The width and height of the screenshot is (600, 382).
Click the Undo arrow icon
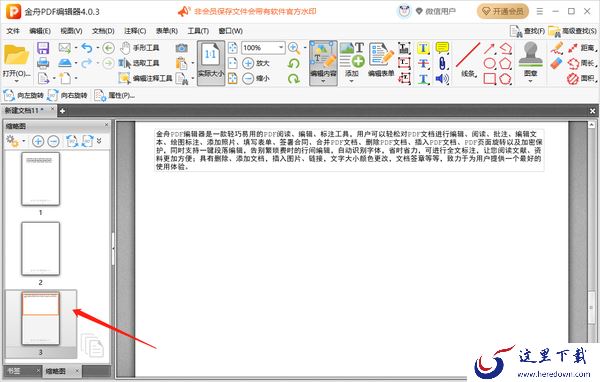tap(87, 48)
